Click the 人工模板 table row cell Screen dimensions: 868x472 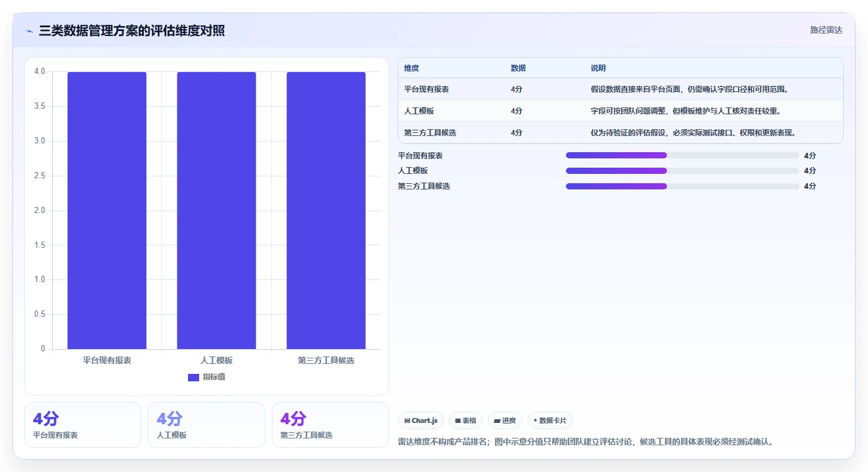[x=419, y=111]
